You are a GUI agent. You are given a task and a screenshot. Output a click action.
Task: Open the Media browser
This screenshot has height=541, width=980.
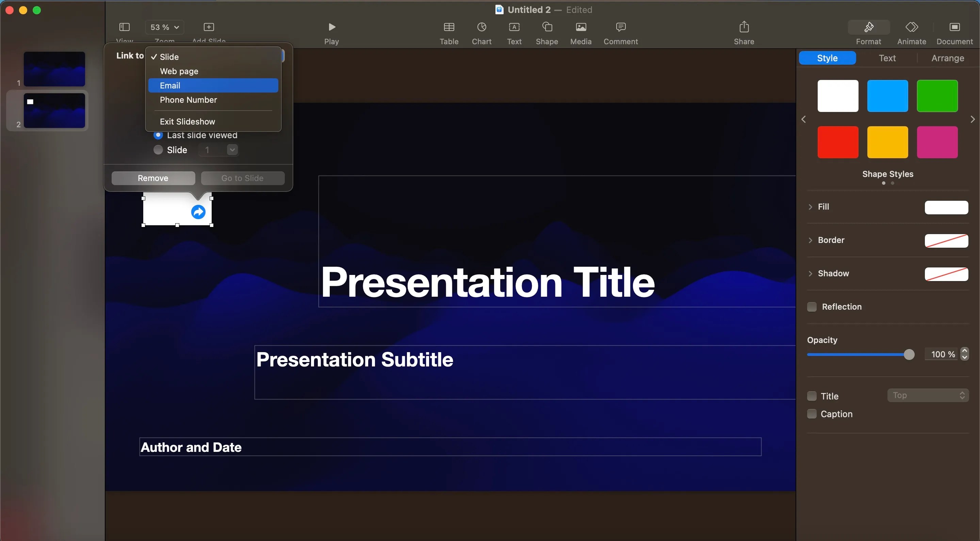(581, 32)
